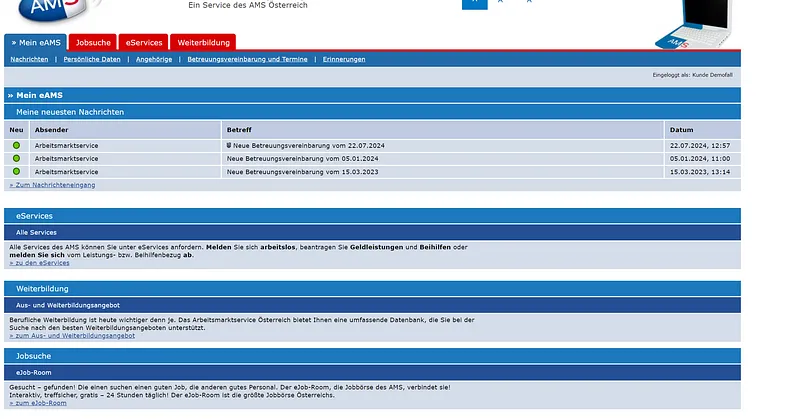
Task: Click Arbeitsmarktservice sender in the 15.03.2023 row
Action: click(66, 171)
